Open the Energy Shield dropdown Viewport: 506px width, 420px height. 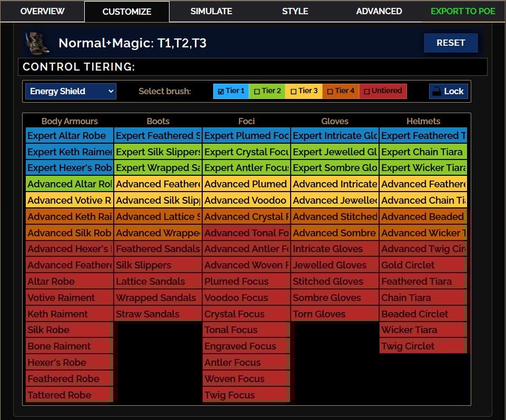[70, 91]
